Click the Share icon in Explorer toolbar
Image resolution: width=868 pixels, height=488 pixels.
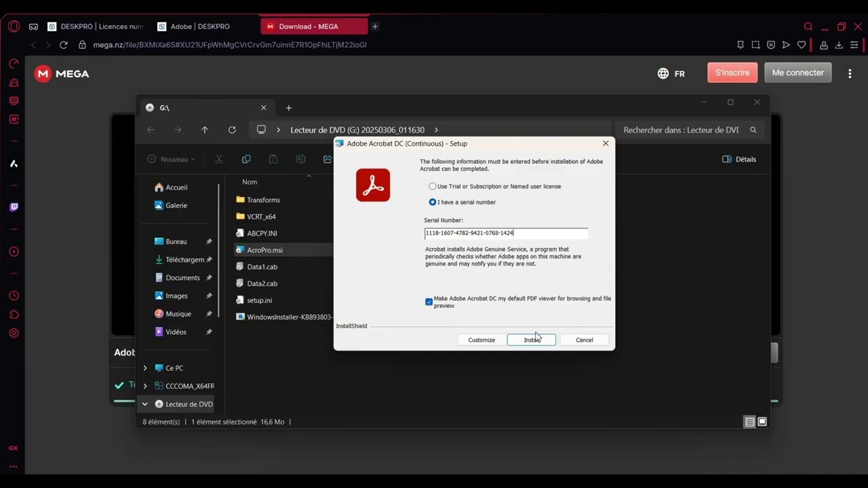tap(328, 159)
